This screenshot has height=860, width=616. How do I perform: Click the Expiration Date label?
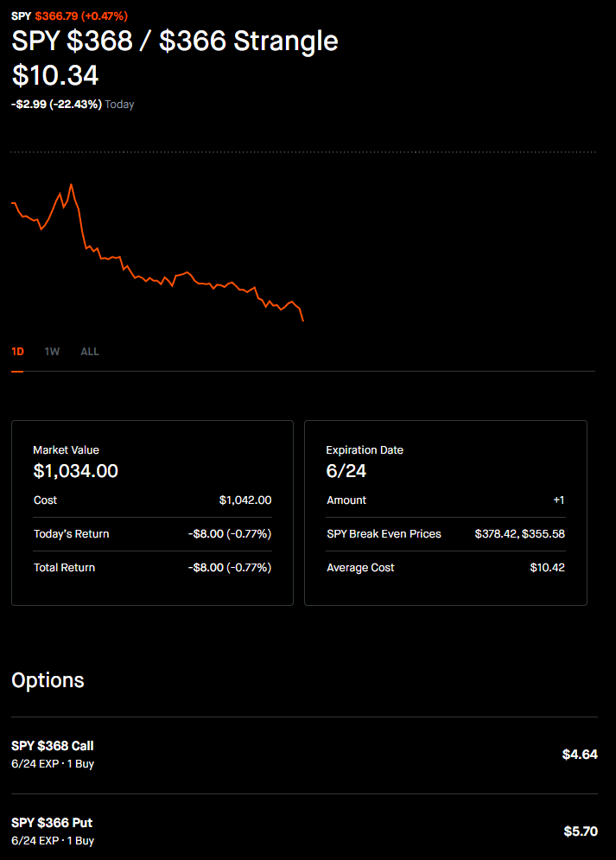(365, 450)
